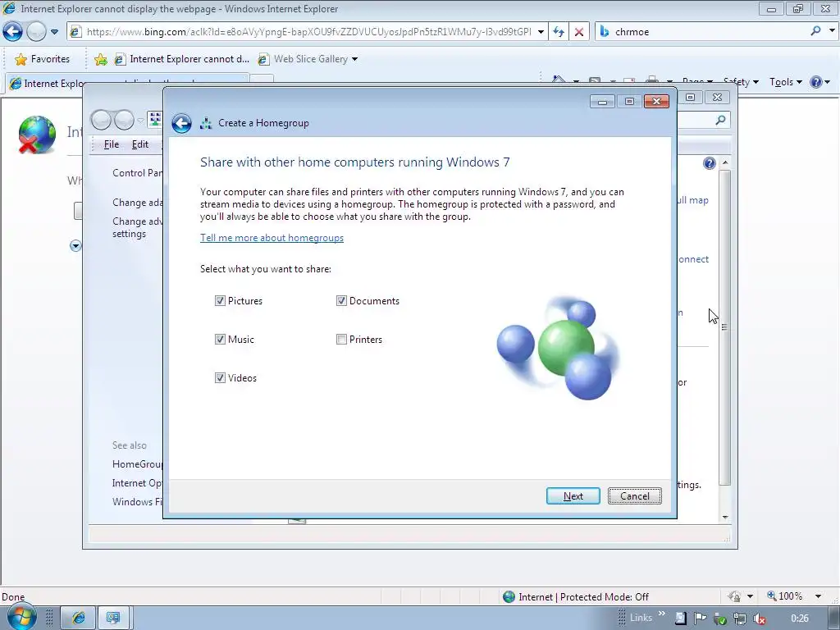Click the New Tab button in IE

(262, 80)
